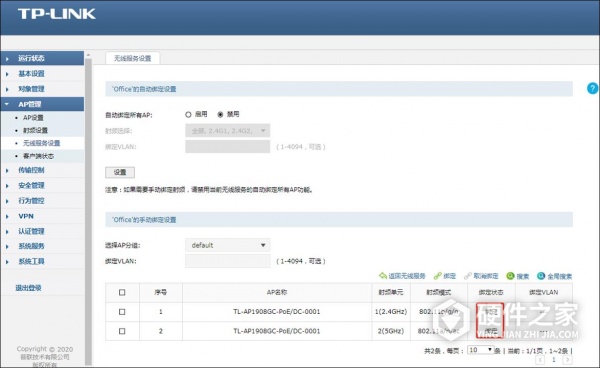The width and height of the screenshot is (600, 368).
Task: Expand the 传输控制 menu section
Action: pos(42,170)
